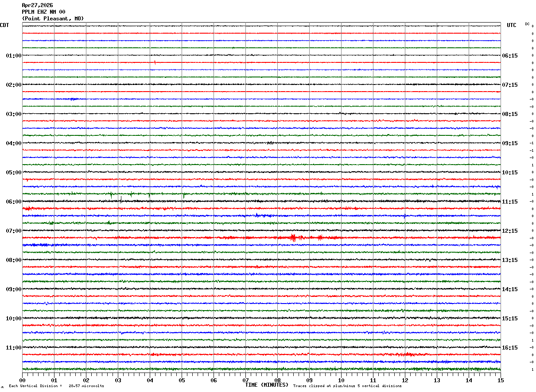Click the large red burst after 07:00 CDT
536x392 pixels.
coord(293,238)
